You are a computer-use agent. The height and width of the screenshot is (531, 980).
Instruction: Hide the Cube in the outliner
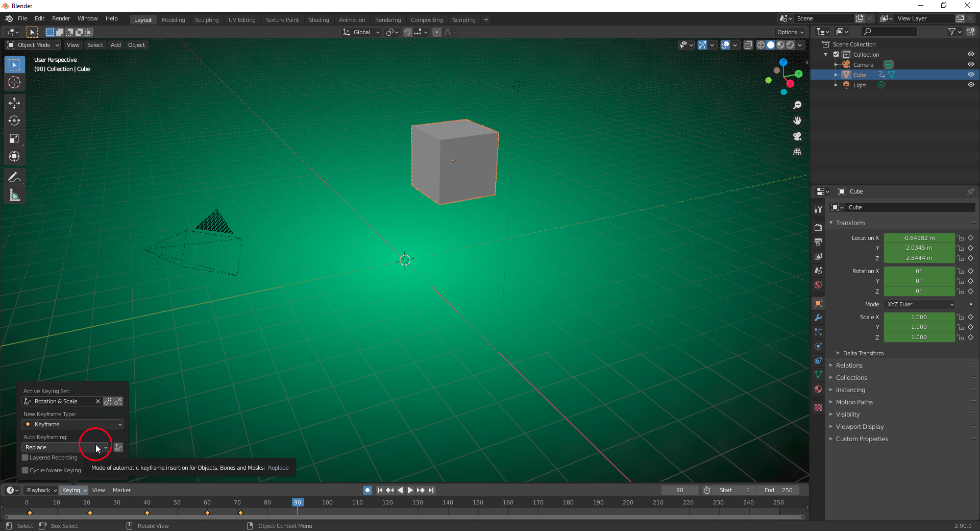click(971, 75)
